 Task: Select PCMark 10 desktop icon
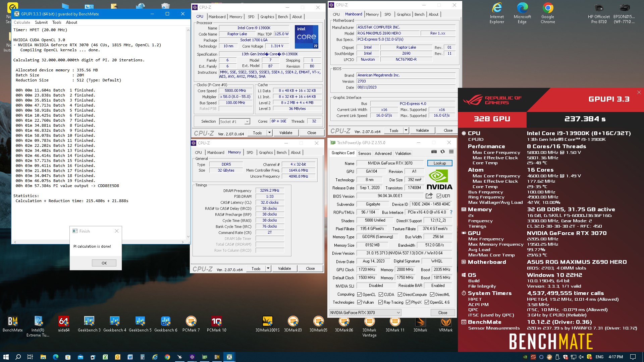pyautogui.click(x=217, y=324)
